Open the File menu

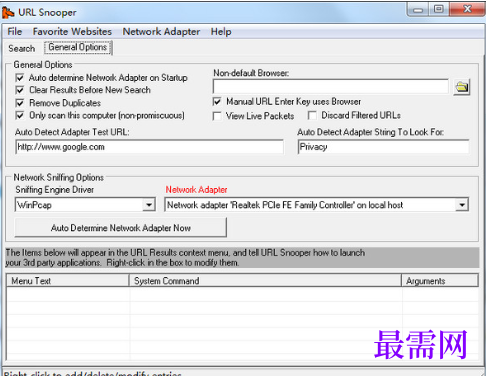15,32
